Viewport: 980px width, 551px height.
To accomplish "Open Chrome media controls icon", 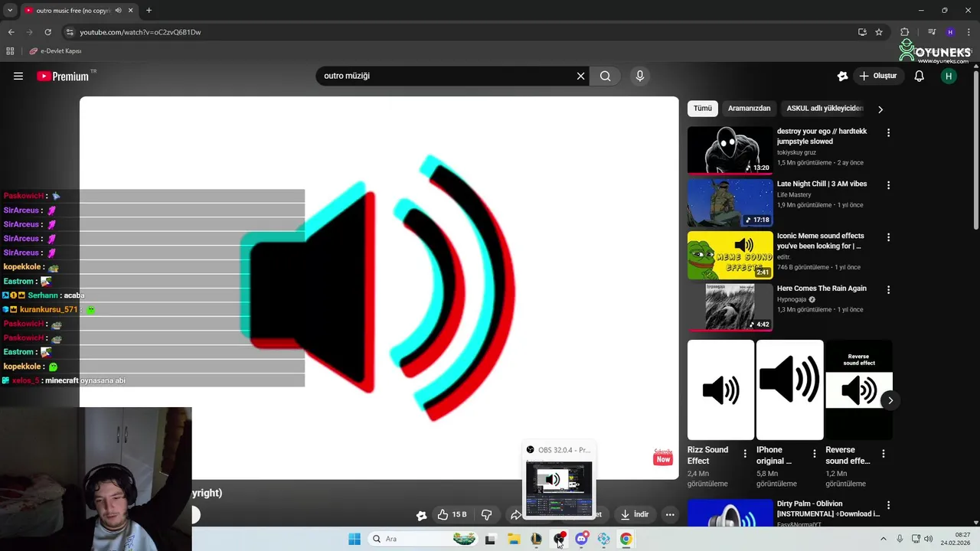I will [x=932, y=32].
